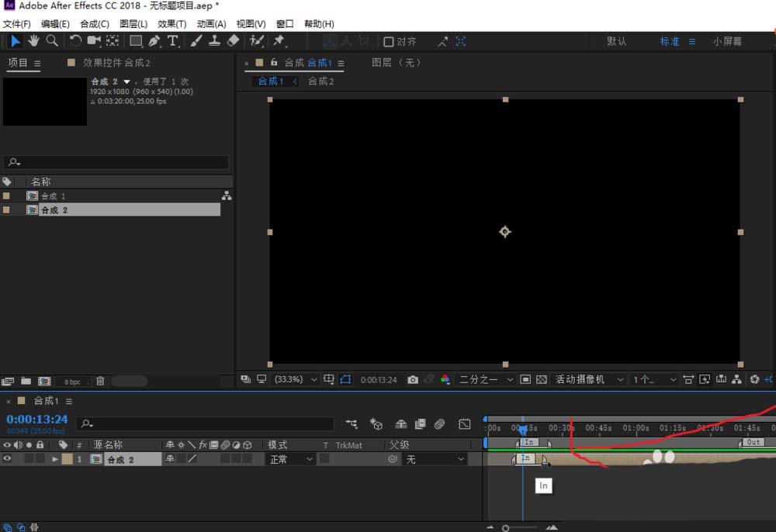Open the Graph Editor in timeline
Image resolution: width=776 pixels, height=532 pixels.
pyautogui.click(x=464, y=423)
